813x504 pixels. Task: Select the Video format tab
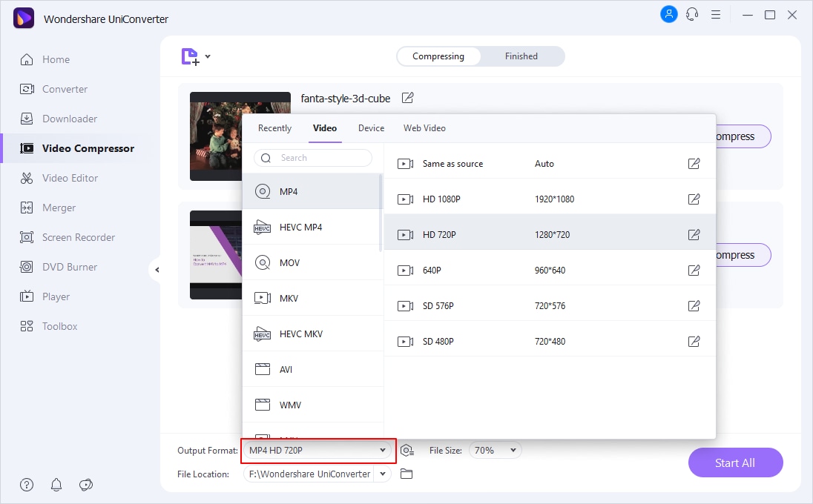pyautogui.click(x=325, y=128)
